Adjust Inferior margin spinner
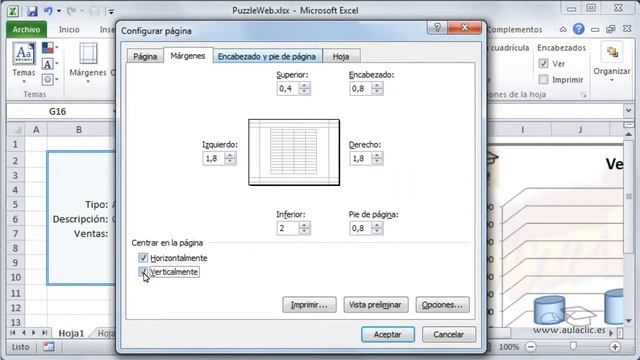 click(304, 228)
